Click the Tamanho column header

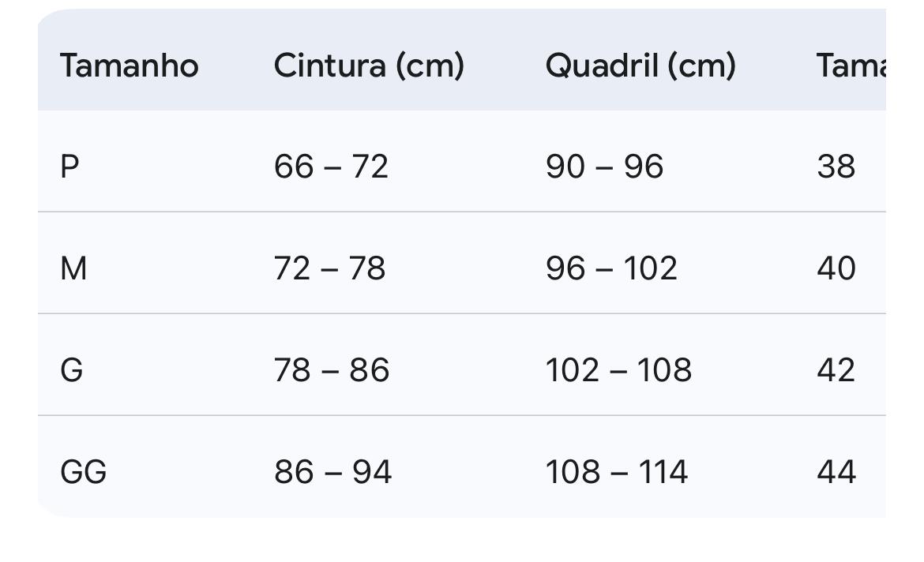click(x=129, y=66)
